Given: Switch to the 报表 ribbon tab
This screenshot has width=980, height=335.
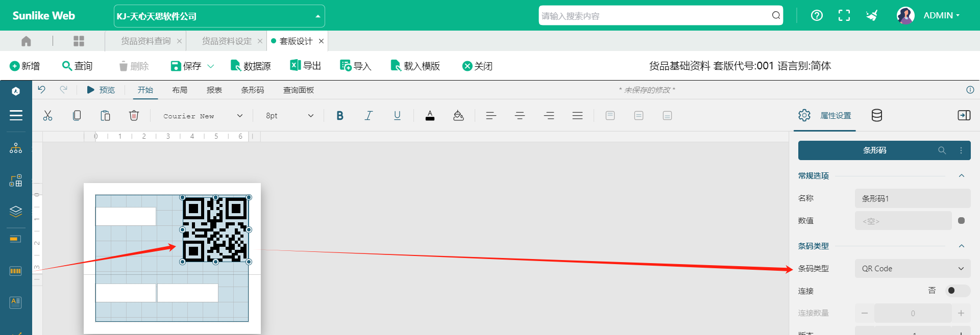Looking at the screenshot, I should 214,90.
